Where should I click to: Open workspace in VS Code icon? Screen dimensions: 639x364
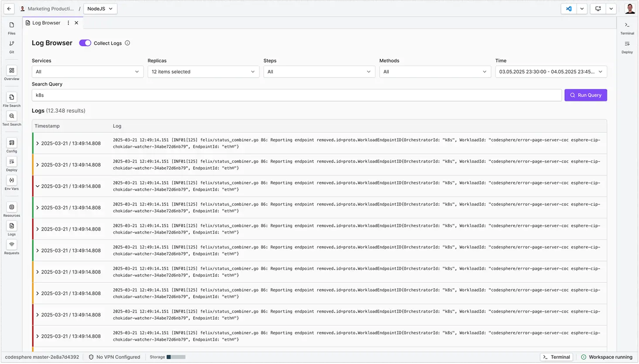(569, 9)
